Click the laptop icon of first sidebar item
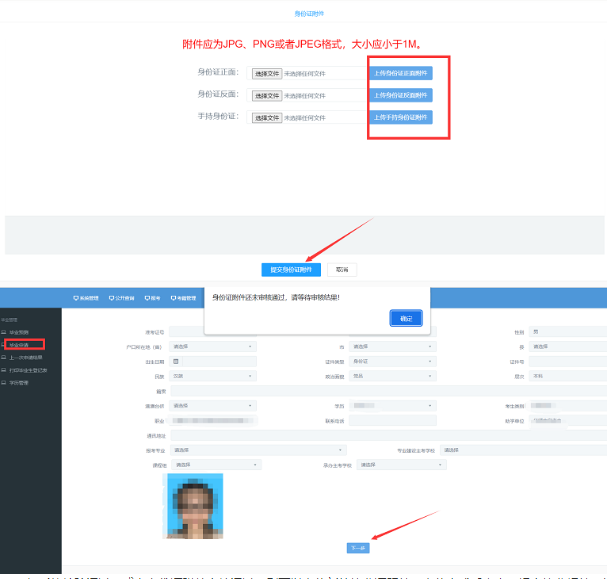The image size is (607, 579). click(x=4, y=332)
